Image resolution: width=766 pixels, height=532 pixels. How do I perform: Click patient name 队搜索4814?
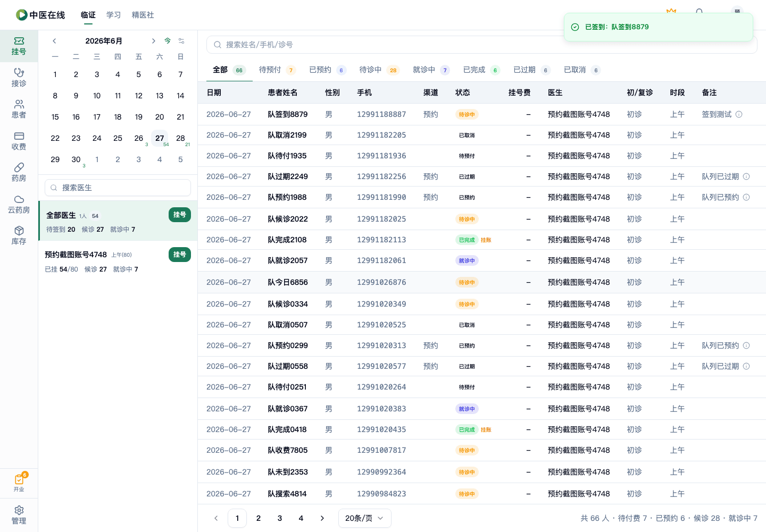pos(287,494)
